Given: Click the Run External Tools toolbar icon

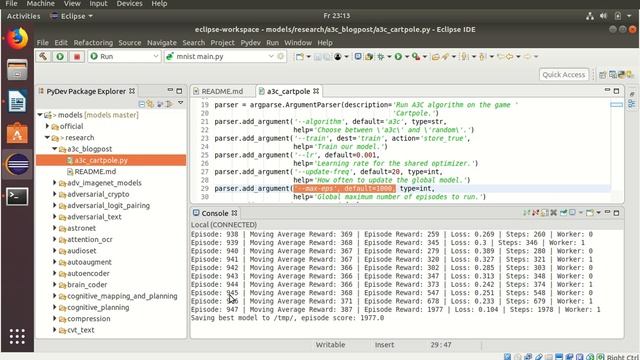Looking at the screenshot, I should click(x=416, y=57).
